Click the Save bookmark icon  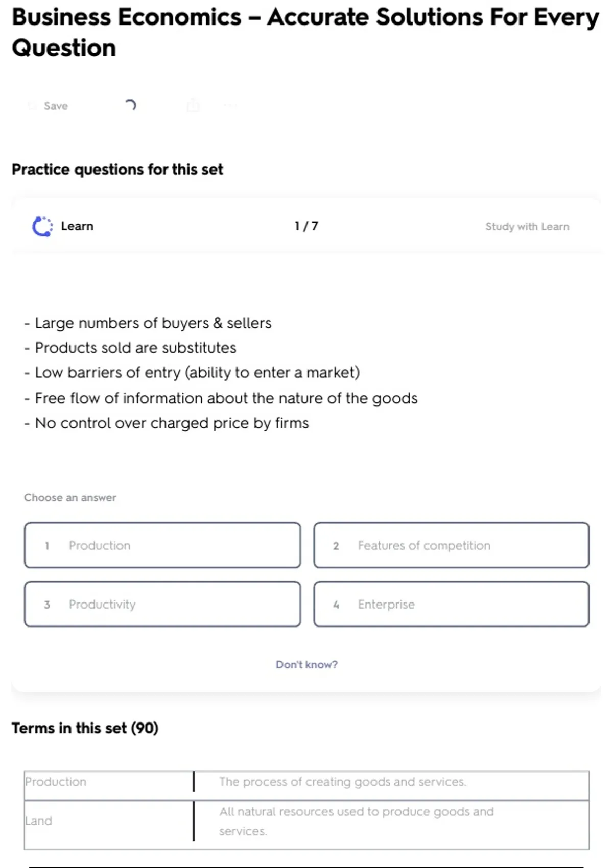pyautogui.click(x=32, y=106)
